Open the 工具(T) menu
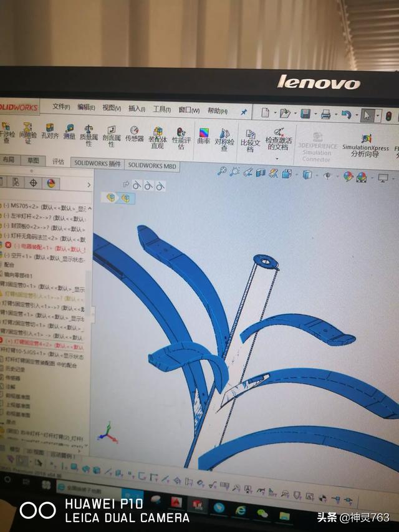Screen dimensions: 399x532 pyautogui.click(x=161, y=109)
